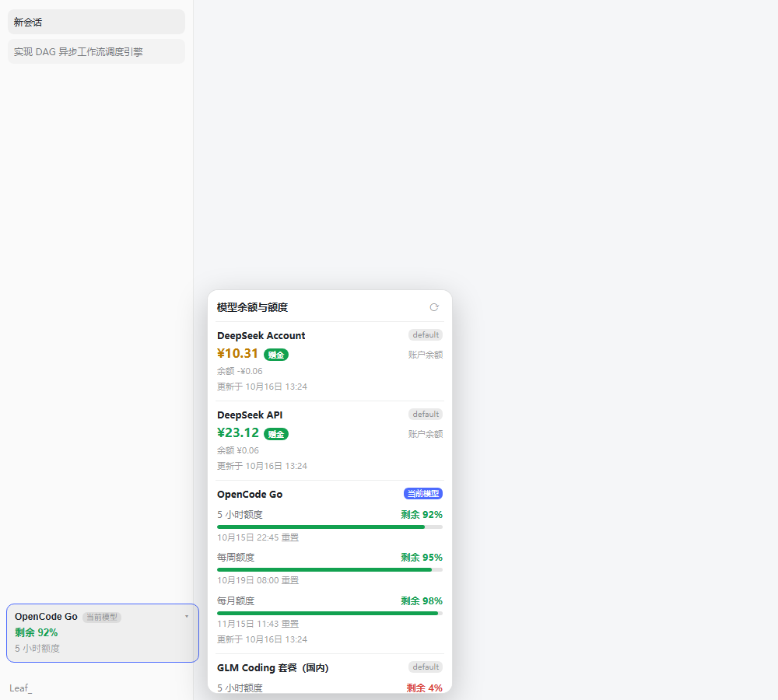Click the 剩余 95% weekly value
This screenshot has height=700, width=778.
pos(422,558)
